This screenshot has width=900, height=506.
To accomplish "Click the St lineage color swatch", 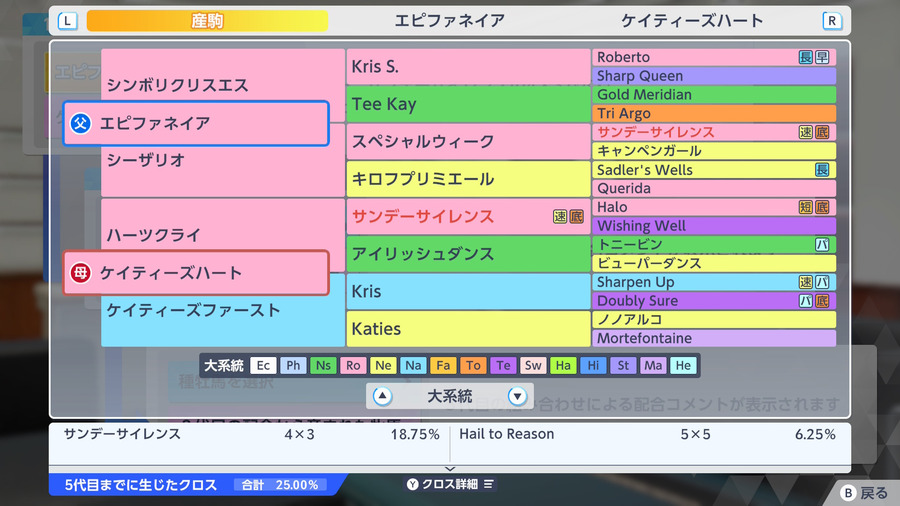I will click(623, 365).
